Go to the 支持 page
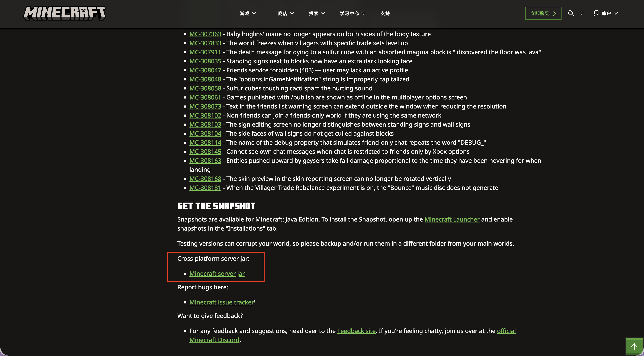 pyautogui.click(x=385, y=14)
